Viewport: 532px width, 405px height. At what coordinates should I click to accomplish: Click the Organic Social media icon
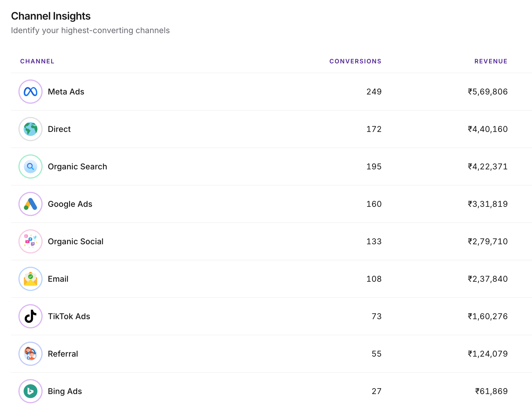point(31,241)
